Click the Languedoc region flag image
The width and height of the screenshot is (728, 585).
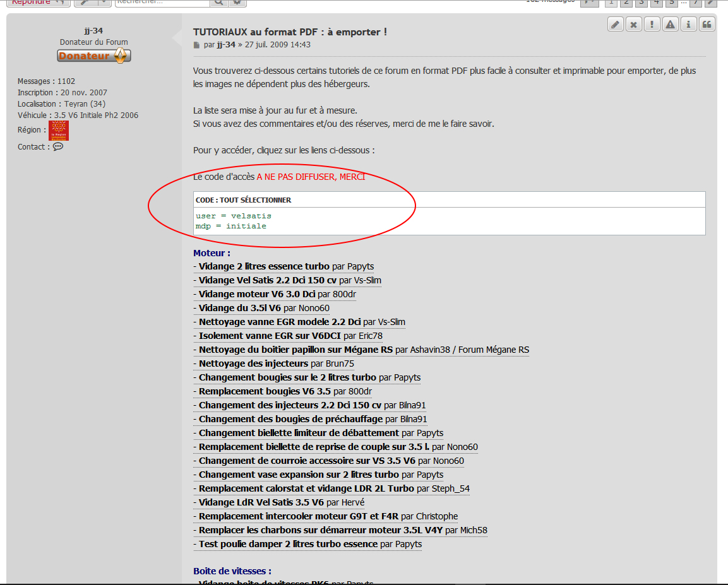point(59,131)
